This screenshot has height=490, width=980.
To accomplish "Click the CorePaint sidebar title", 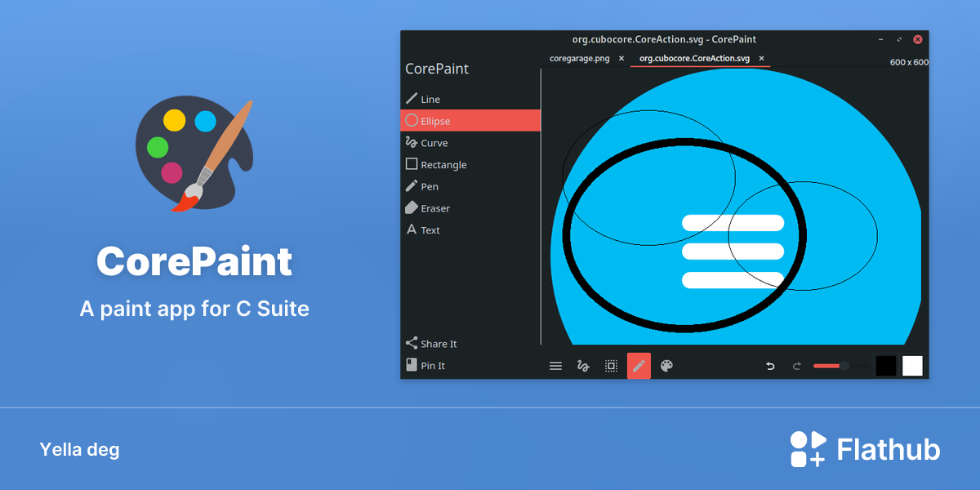I will click(437, 69).
